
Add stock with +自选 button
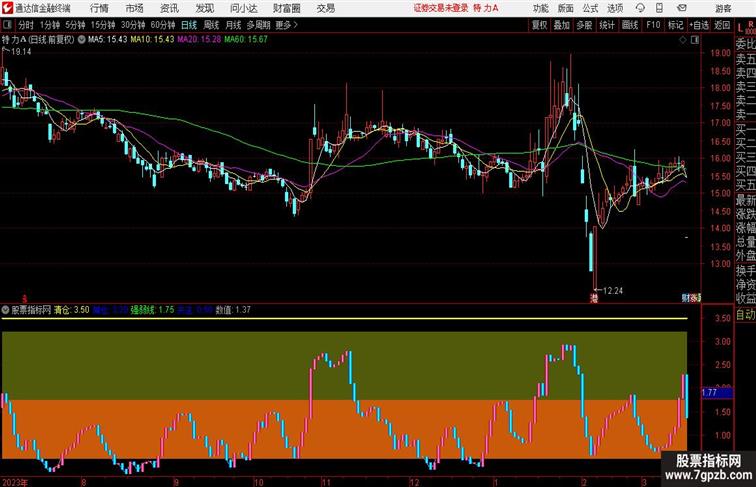pos(699,25)
